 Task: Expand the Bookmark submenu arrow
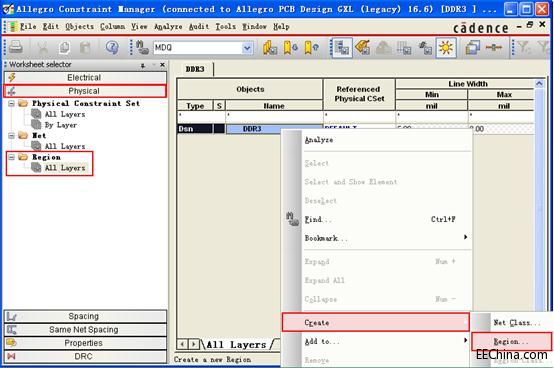[x=465, y=237]
